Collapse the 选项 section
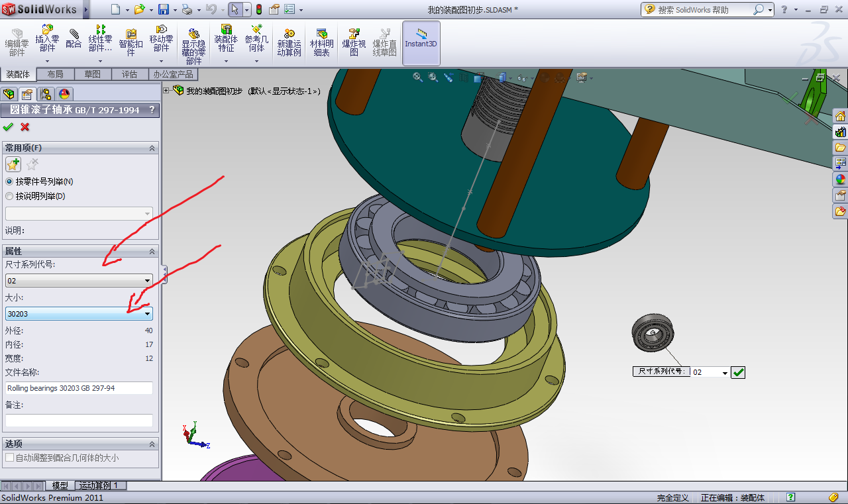Image resolution: width=848 pixels, height=504 pixels. pos(152,444)
